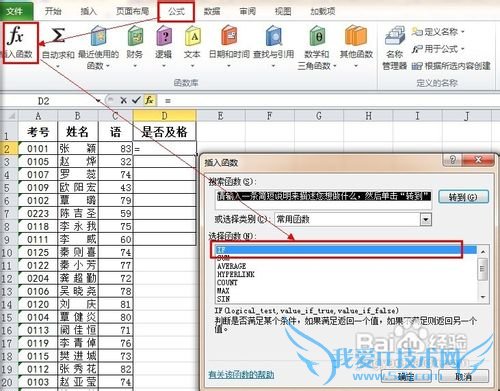
Task: Expand the AutoSum dropdown arrow
Action: coord(58,66)
